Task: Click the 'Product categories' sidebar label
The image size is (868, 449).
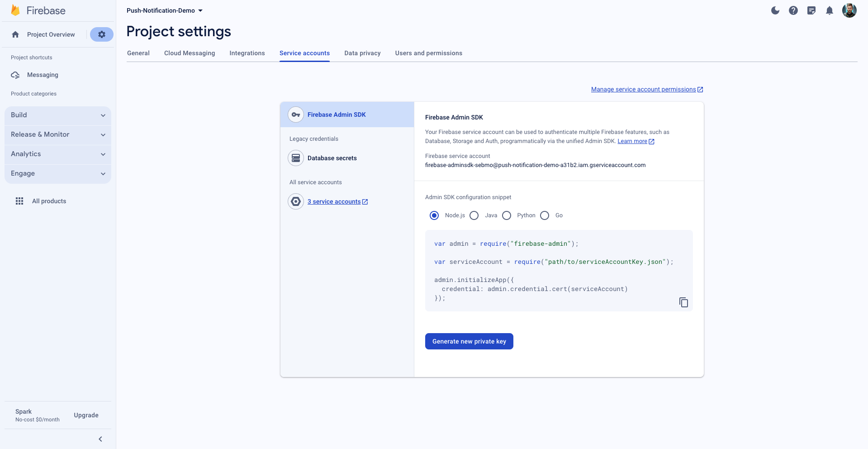Action: [x=33, y=94]
